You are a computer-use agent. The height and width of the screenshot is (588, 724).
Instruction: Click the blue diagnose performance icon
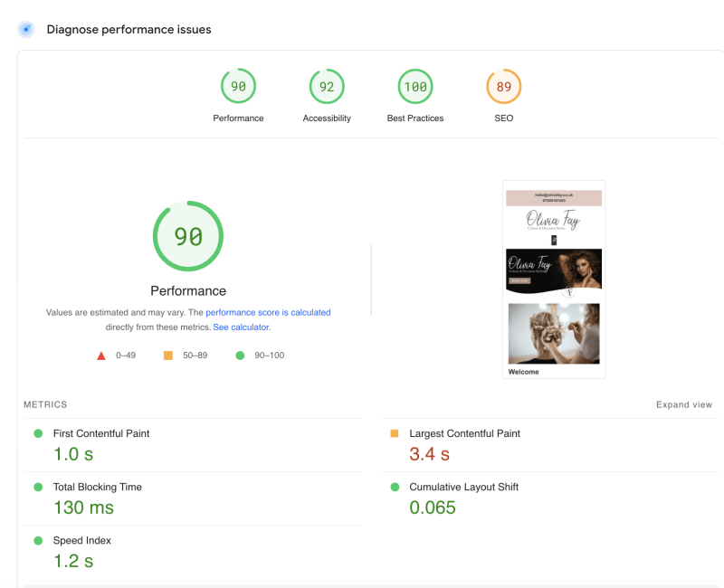[27, 30]
